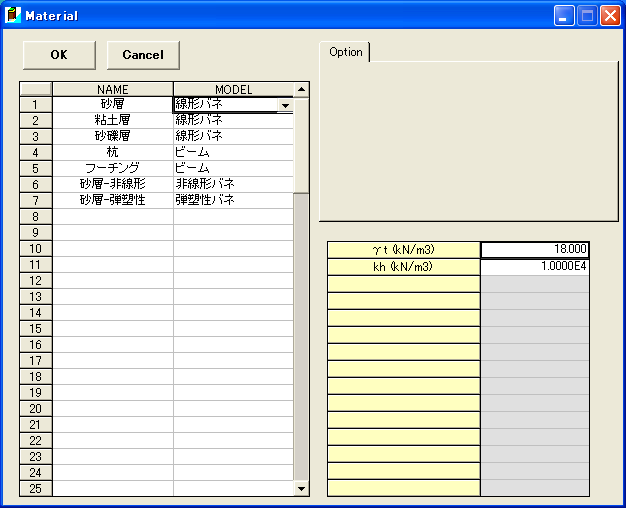This screenshot has height=508, width=626.
Task: Select row header number 25
Action: pyautogui.click(x=36, y=488)
